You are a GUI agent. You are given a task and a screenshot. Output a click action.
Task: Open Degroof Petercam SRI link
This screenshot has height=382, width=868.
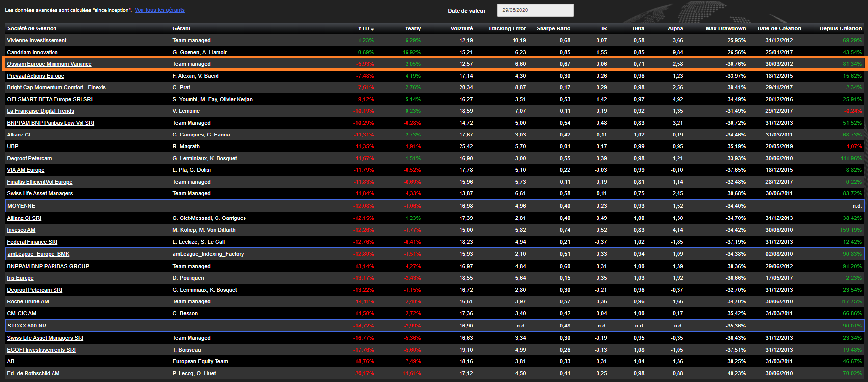click(x=34, y=290)
